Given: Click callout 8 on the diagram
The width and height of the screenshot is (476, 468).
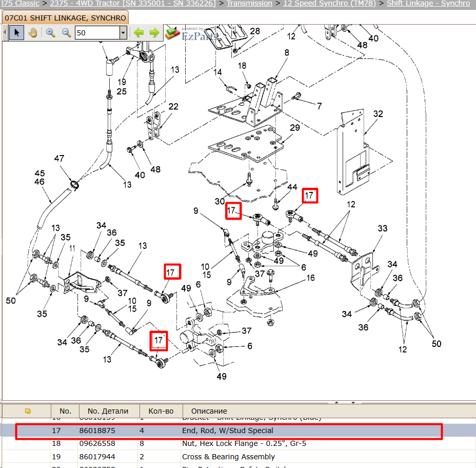Looking at the screenshot, I should click(x=287, y=53).
